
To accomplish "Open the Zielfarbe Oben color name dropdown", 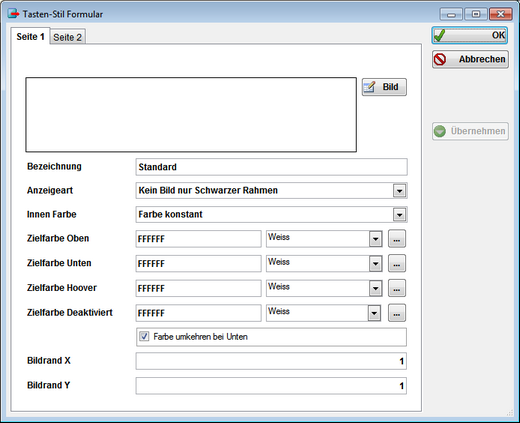I will point(375,239).
